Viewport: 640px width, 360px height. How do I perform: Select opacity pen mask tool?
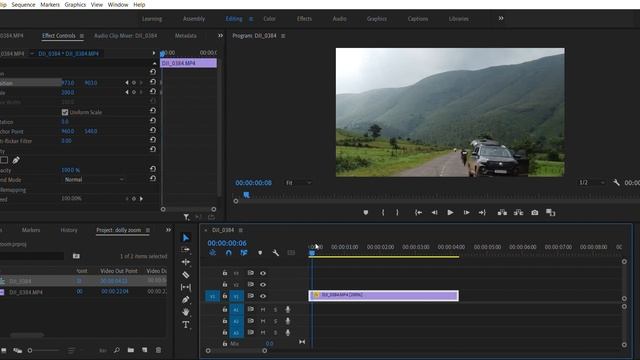pyautogui.click(x=16, y=160)
